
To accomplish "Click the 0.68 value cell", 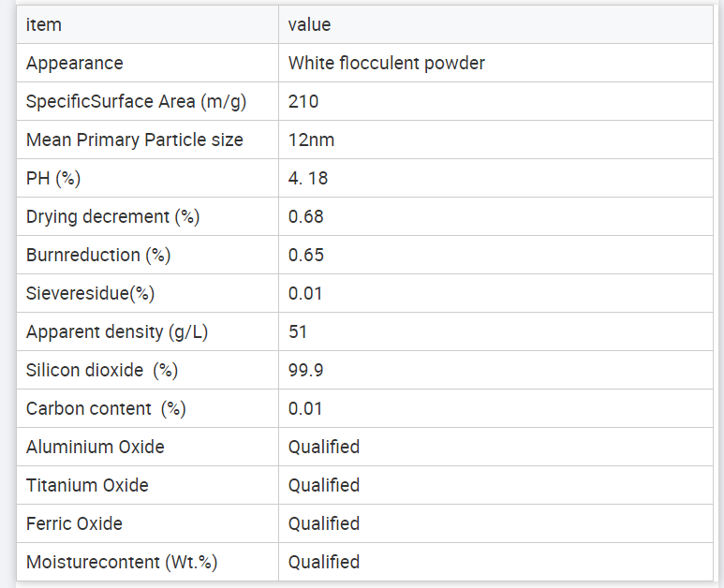I will 495,216.
